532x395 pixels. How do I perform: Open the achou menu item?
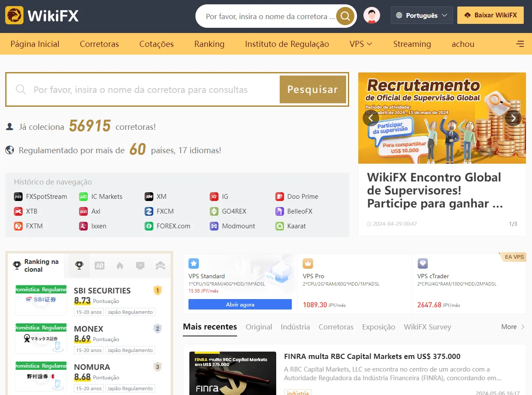click(463, 44)
